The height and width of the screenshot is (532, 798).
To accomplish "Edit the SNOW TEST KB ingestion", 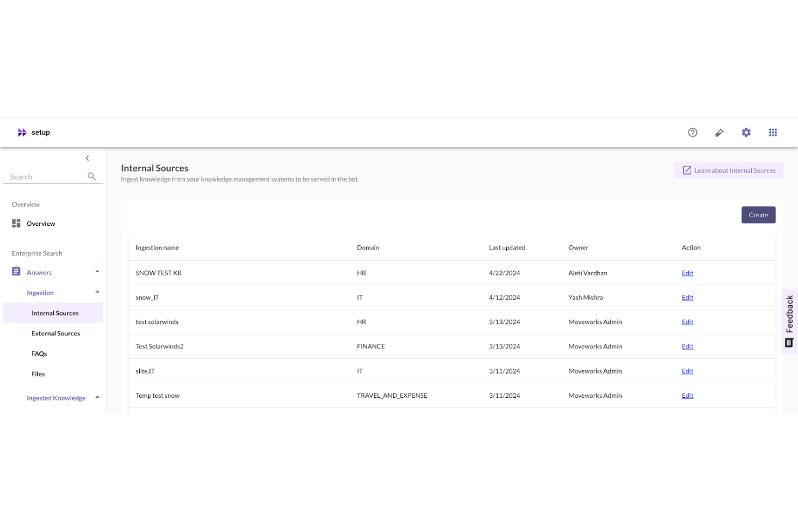I will click(x=687, y=273).
